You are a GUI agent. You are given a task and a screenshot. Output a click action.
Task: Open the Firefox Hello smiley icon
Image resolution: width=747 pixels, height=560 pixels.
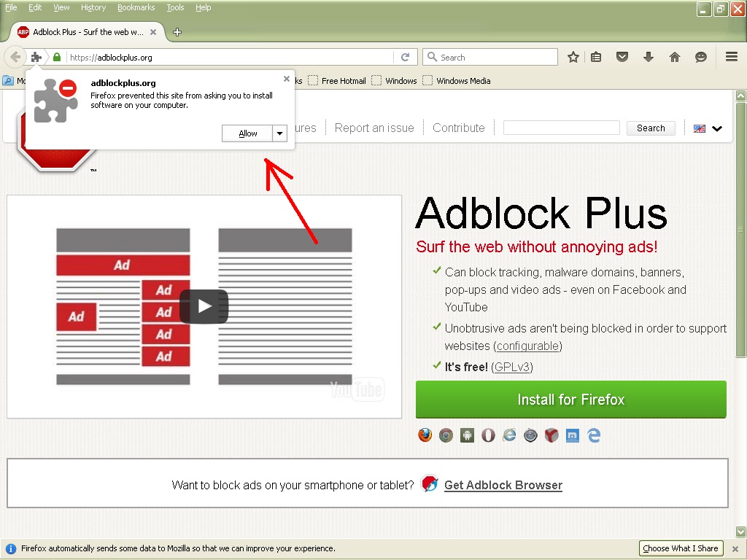701,57
